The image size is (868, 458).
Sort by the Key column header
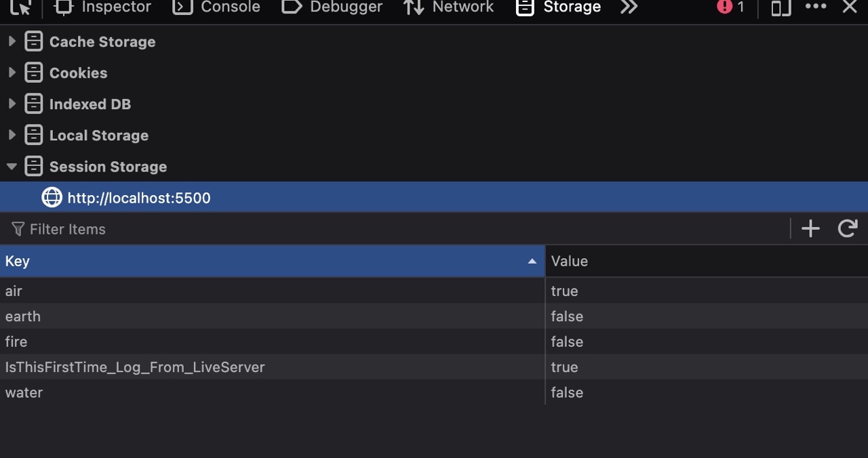point(271,261)
